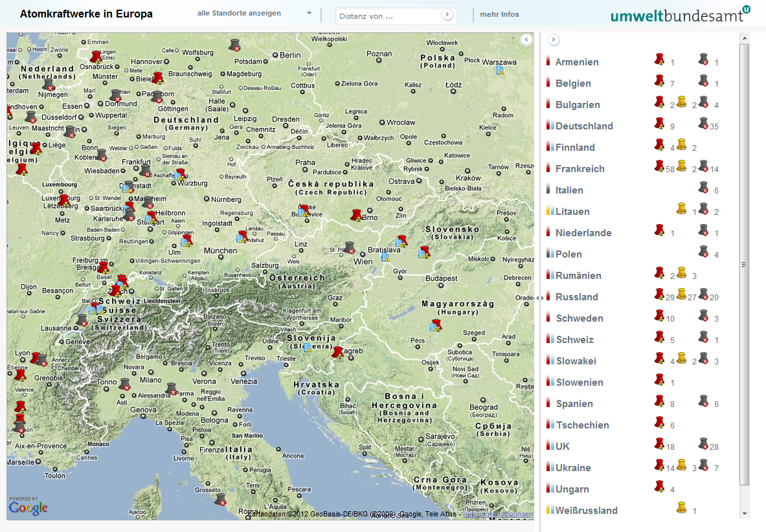Collapse the map panel arrow at top right of map

(526, 39)
